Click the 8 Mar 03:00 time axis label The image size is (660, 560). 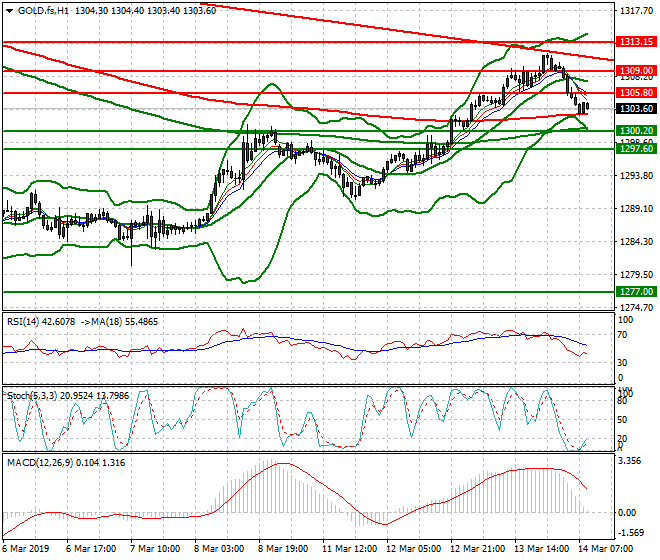tap(219, 549)
